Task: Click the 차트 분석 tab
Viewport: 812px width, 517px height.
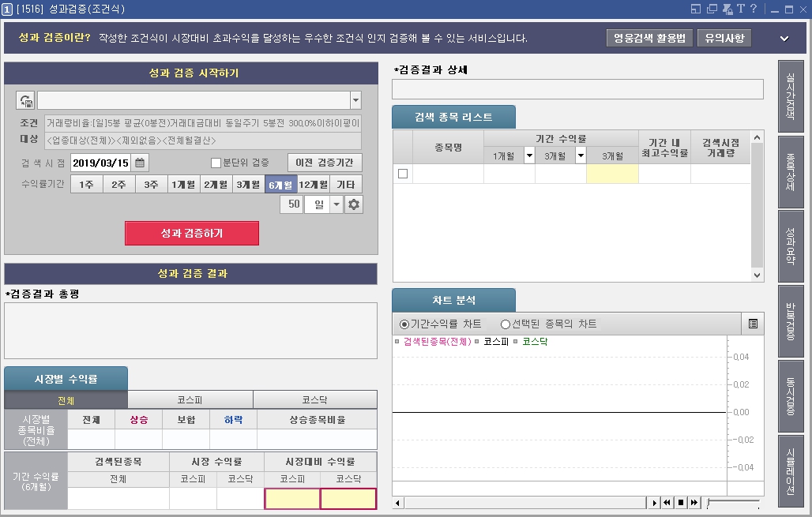Action: pyautogui.click(x=453, y=300)
